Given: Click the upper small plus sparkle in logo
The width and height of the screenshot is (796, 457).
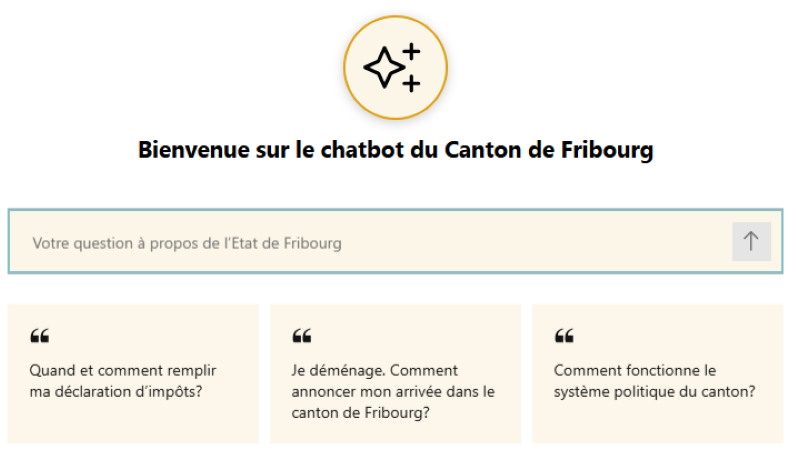Looking at the screenshot, I should (411, 51).
